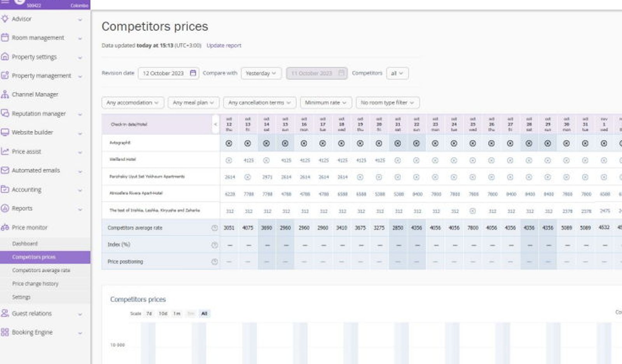Viewport: 622px width, 364px height.
Task: Click the Atmosfera Rivera Apart-Hotel row name
Action: point(136,193)
